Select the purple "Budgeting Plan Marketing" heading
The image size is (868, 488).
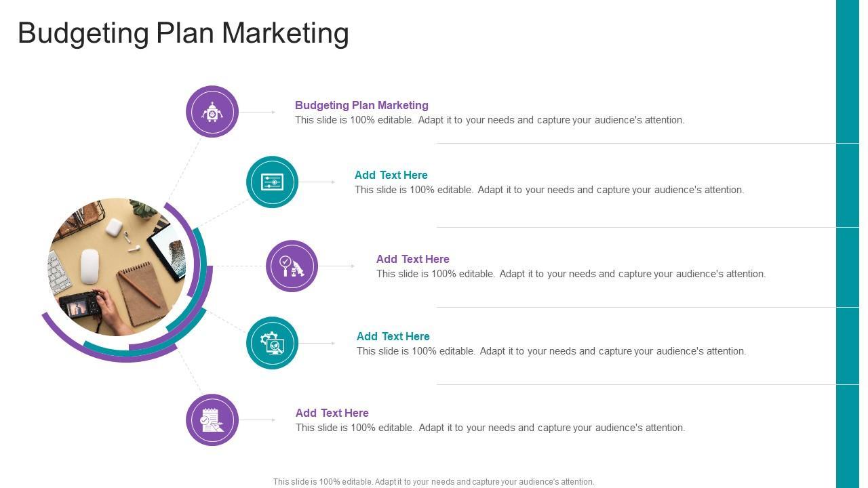(361, 105)
